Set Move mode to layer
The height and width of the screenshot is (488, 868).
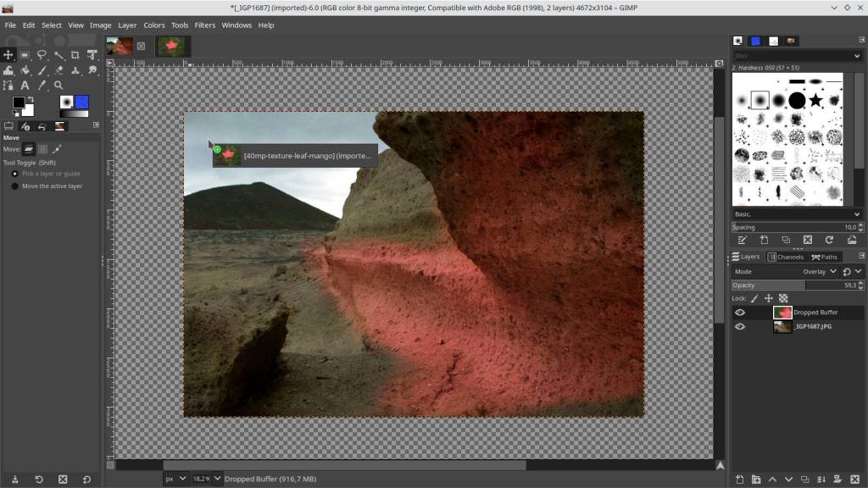29,149
